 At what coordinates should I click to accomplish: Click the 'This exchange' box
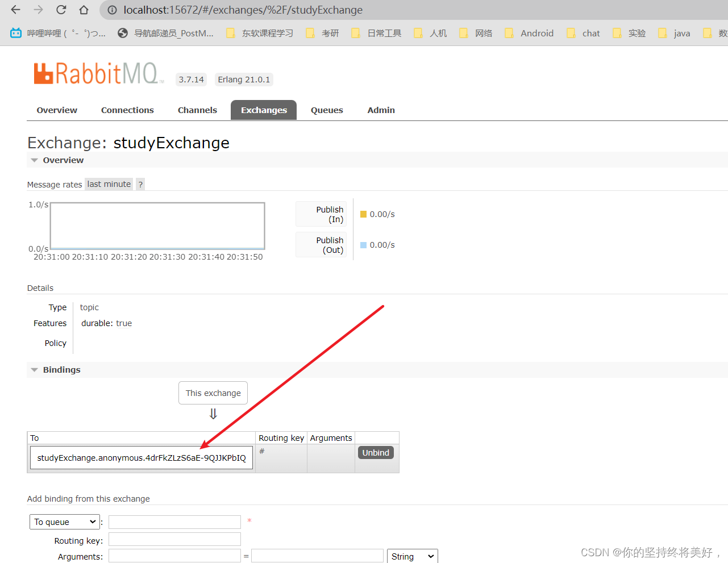tap(213, 393)
